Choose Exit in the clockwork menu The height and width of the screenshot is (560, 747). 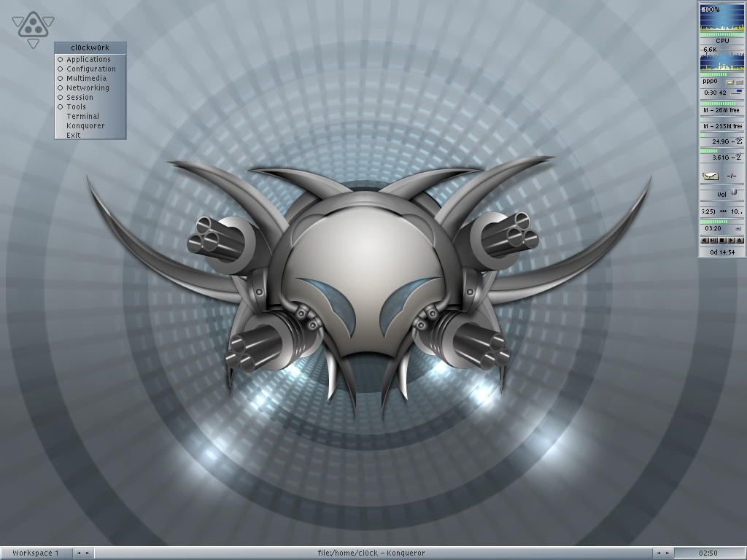[73, 136]
